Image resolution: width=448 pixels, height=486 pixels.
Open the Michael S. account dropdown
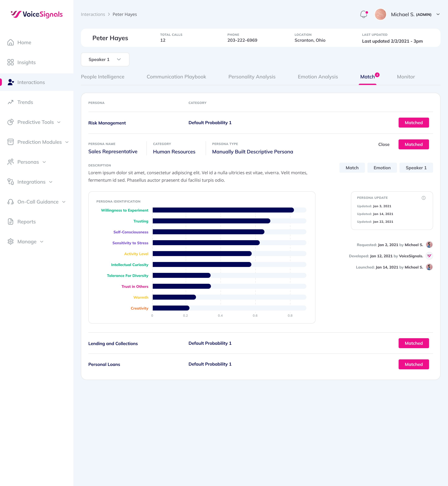tap(438, 14)
